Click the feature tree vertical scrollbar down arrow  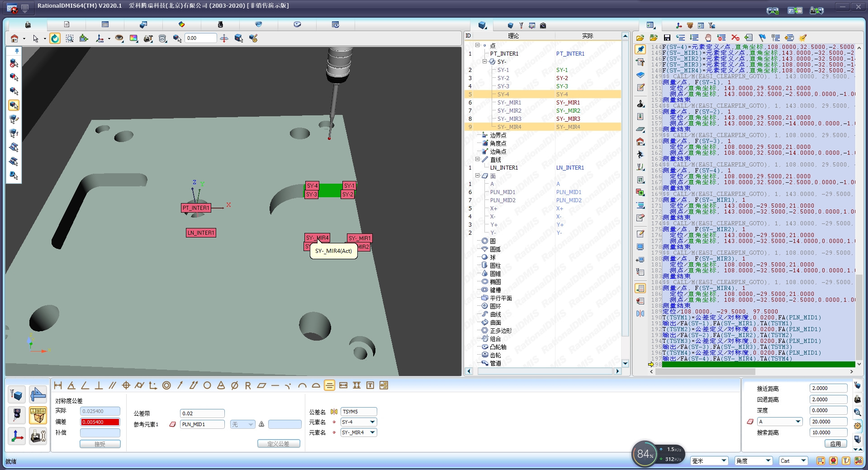[625, 363]
